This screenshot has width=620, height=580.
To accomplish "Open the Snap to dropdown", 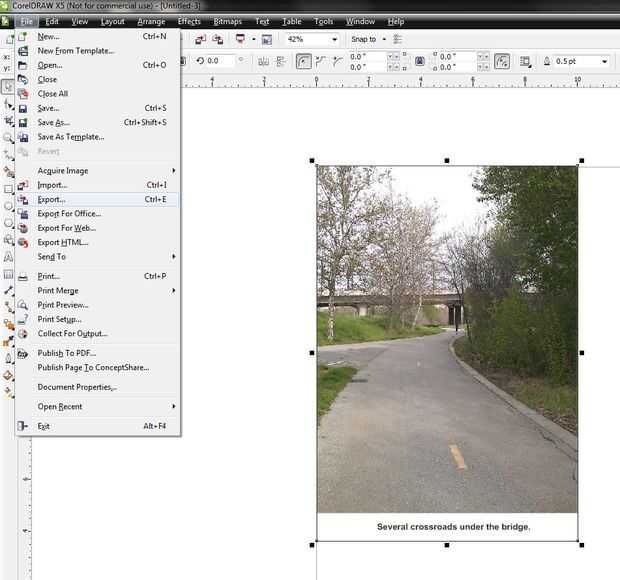I will 384,39.
